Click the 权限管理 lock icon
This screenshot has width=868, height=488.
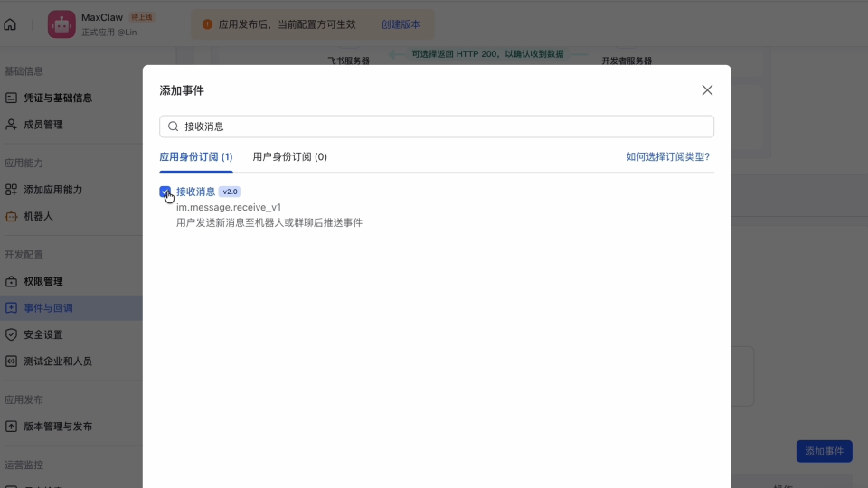(11, 282)
